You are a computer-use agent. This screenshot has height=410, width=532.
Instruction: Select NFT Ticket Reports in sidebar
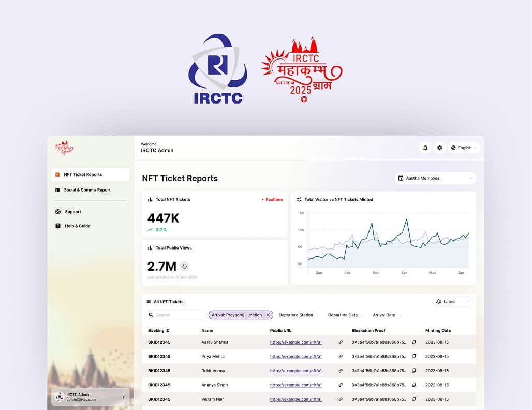(90, 174)
